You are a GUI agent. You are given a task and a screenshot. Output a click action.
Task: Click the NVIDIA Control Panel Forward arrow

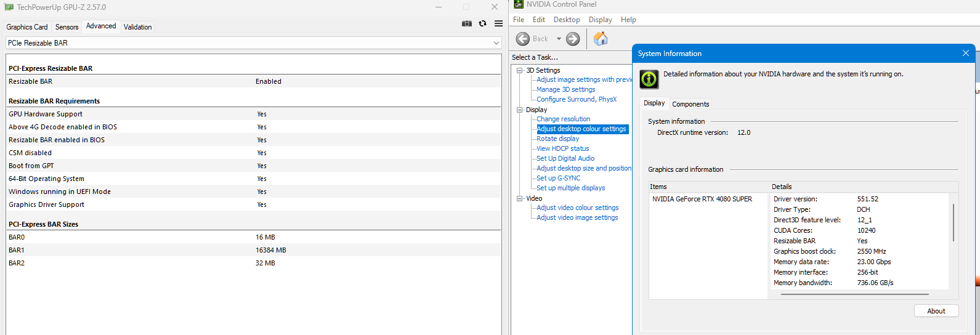573,39
